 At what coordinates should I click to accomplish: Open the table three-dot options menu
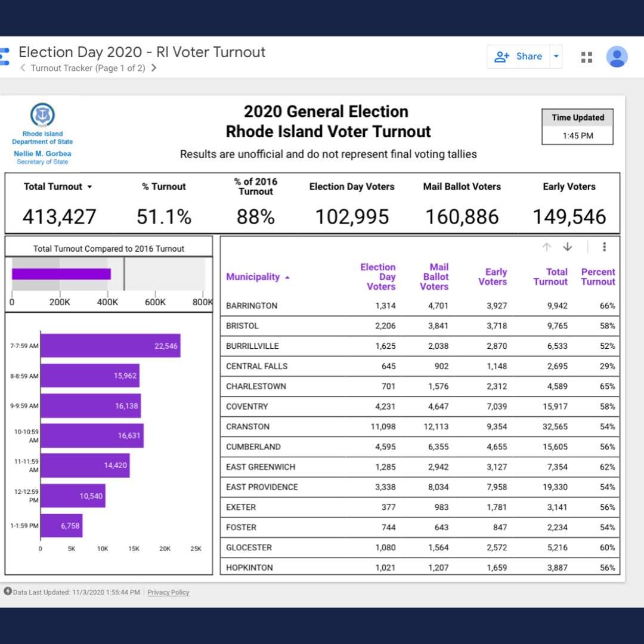point(604,247)
